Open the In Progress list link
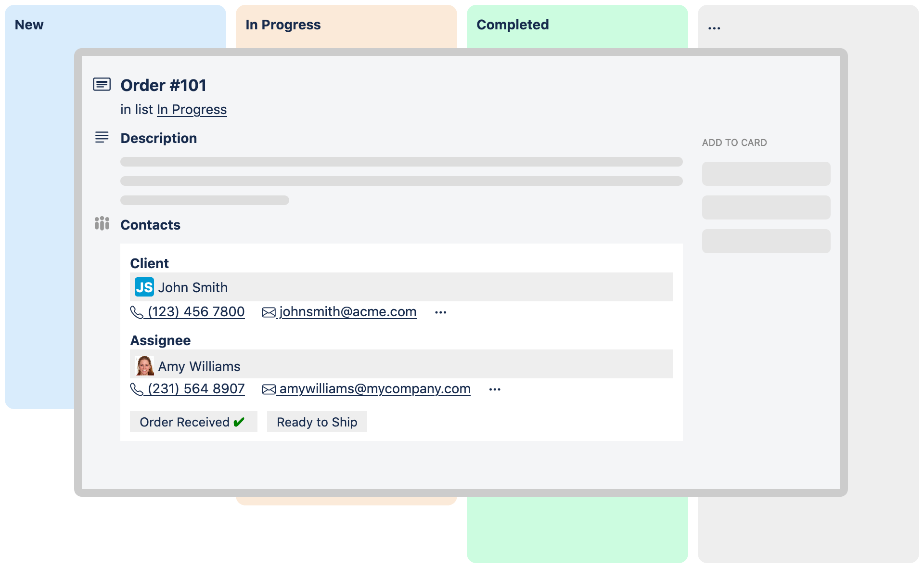 pyautogui.click(x=192, y=110)
